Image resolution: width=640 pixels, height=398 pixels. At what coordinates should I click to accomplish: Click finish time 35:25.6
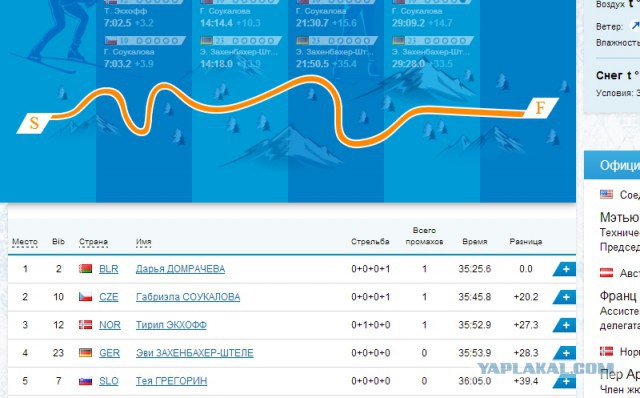coord(475,269)
